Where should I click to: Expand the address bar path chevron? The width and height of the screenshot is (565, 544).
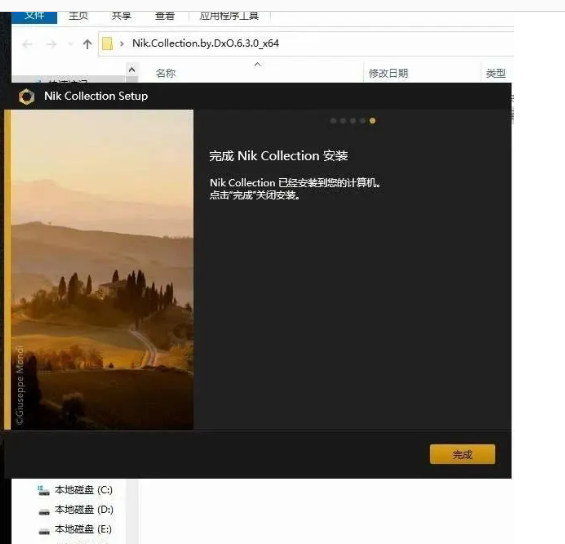click(122, 44)
